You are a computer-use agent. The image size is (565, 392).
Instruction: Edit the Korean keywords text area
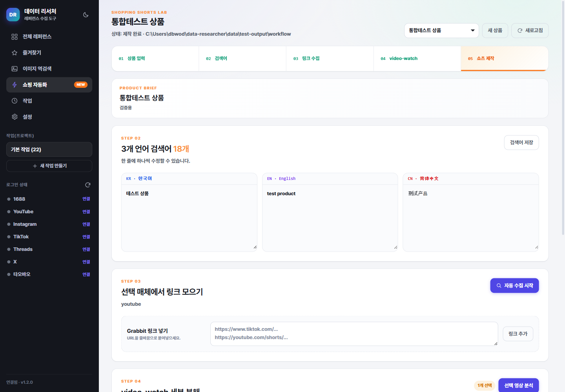[x=189, y=218]
